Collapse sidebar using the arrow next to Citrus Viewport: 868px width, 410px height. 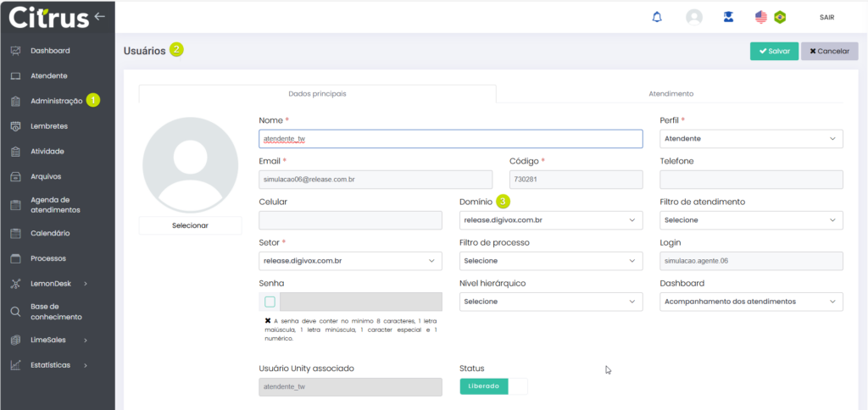coord(100,16)
